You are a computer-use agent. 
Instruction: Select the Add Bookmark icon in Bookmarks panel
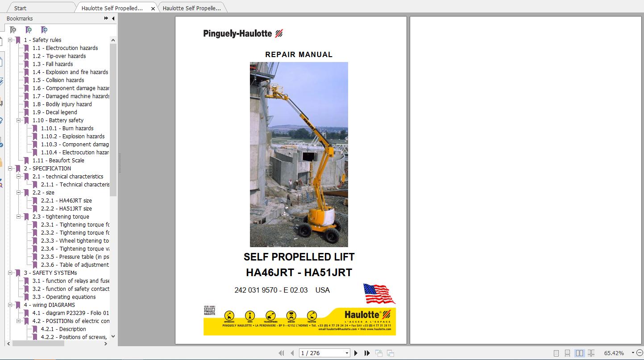coord(28,29)
